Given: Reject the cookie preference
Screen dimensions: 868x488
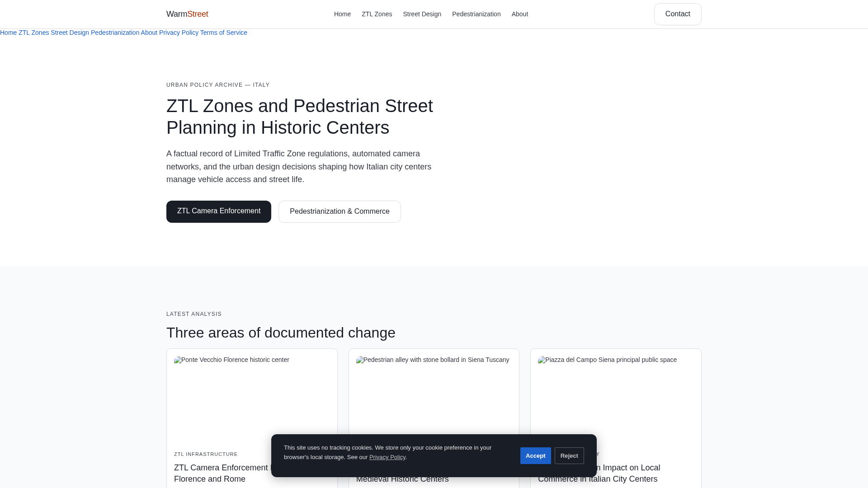Looking at the screenshot, I should [569, 455].
